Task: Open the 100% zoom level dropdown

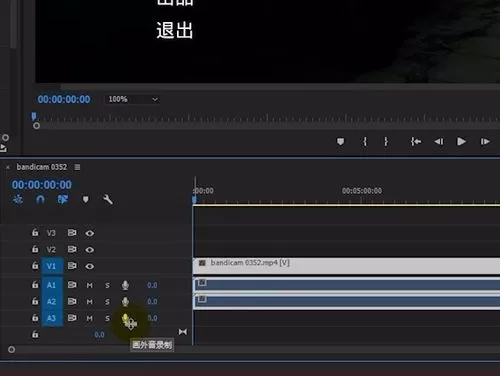Action: 132,99
